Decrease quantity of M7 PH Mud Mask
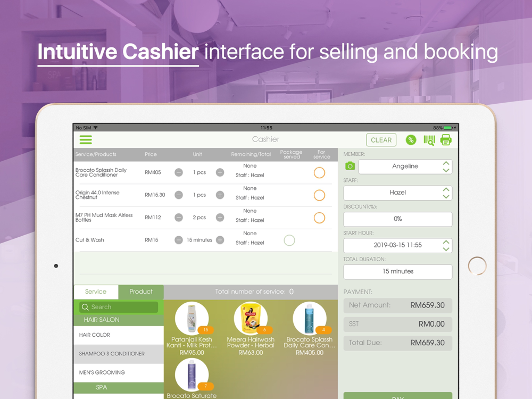The height and width of the screenshot is (399, 532). 178,218
